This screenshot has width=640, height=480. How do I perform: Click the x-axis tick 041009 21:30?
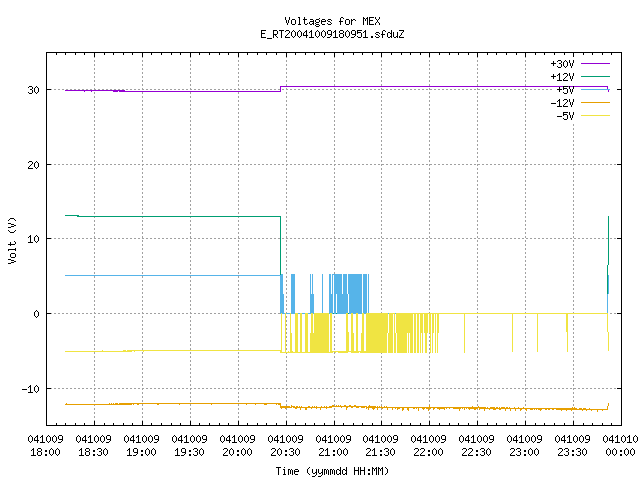point(380,446)
